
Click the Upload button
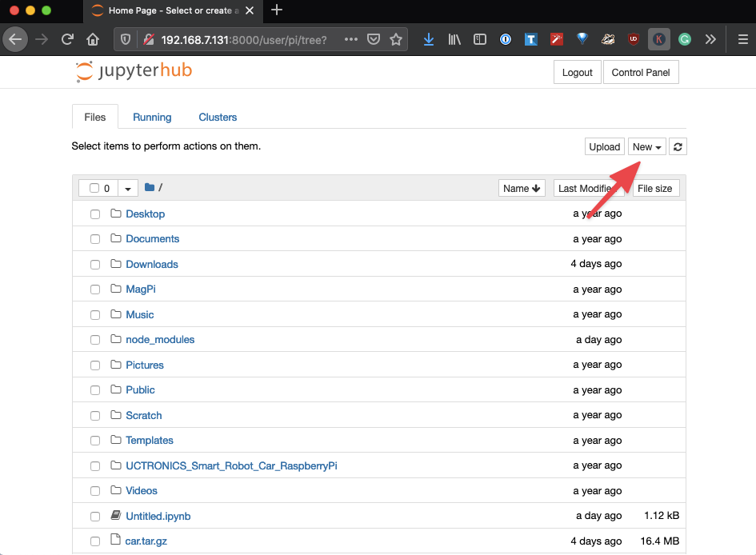pos(604,146)
